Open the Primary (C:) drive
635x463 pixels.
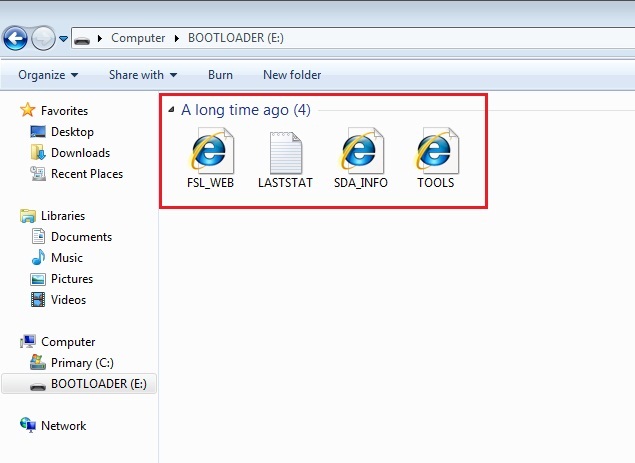(x=82, y=363)
